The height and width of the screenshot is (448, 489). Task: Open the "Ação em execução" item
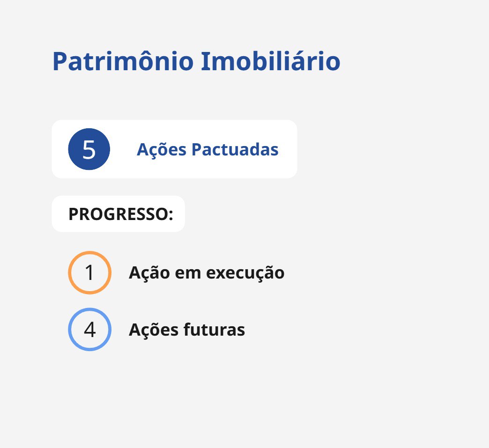tap(207, 273)
